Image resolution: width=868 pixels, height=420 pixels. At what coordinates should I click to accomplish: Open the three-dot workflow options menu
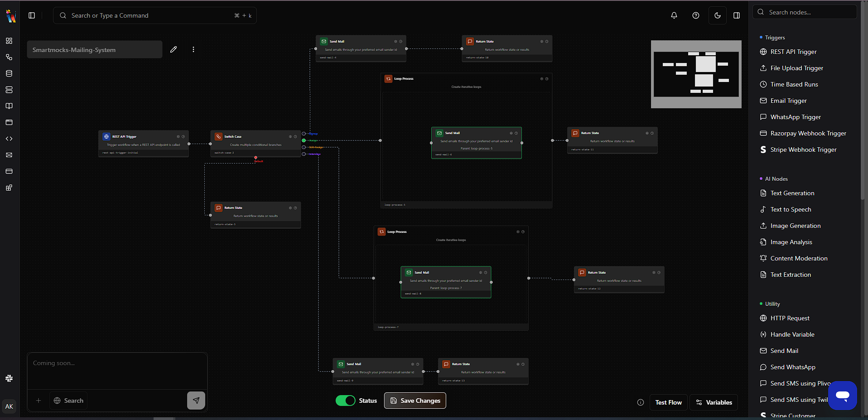193,49
